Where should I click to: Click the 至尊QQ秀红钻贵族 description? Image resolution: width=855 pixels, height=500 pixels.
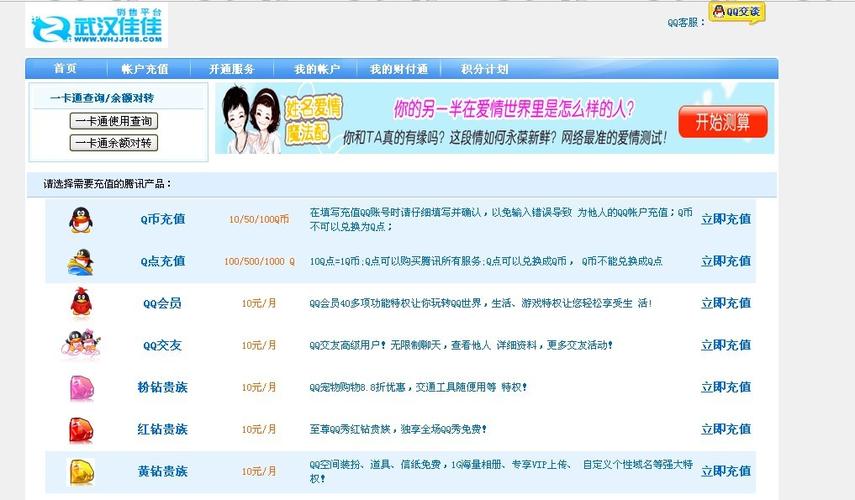point(398,429)
